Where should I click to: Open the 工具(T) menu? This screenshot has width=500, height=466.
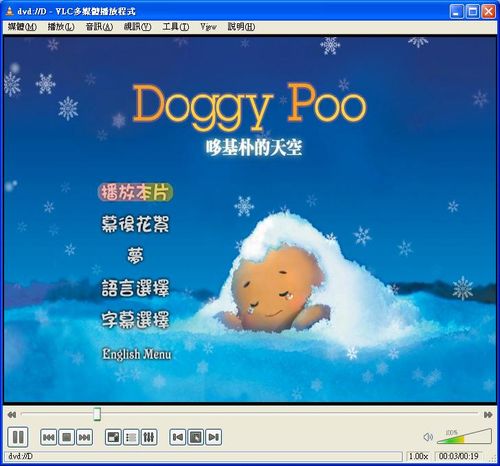[176, 27]
